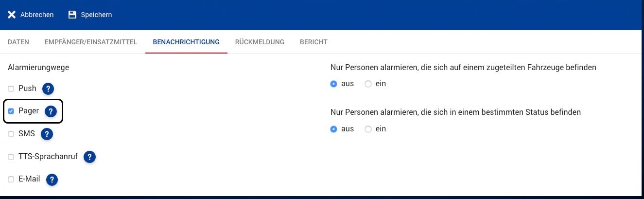This screenshot has height=199, width=644.
Task: Click the floppy disk save icon
Action: pos(72,15)
